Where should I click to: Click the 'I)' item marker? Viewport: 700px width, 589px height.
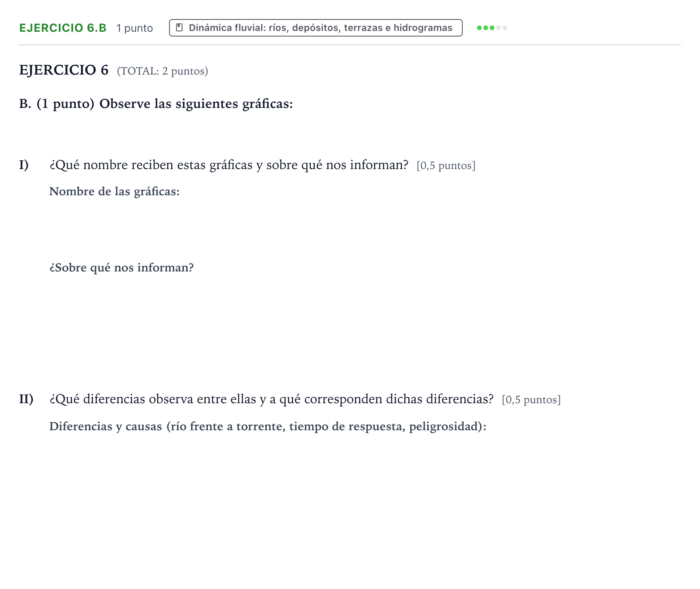pos(24,165)
